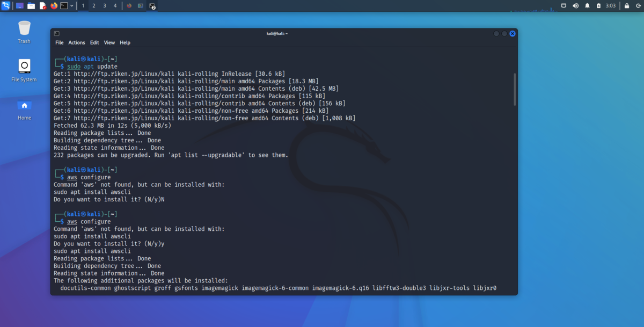
Task: Open the terminal View menu
Action: tap(109, 42)
